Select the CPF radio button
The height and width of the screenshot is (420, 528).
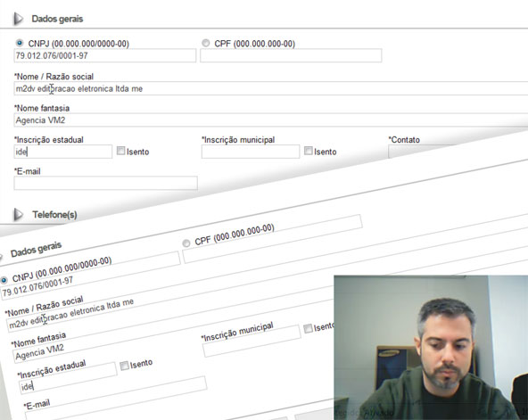pos(205,43)
